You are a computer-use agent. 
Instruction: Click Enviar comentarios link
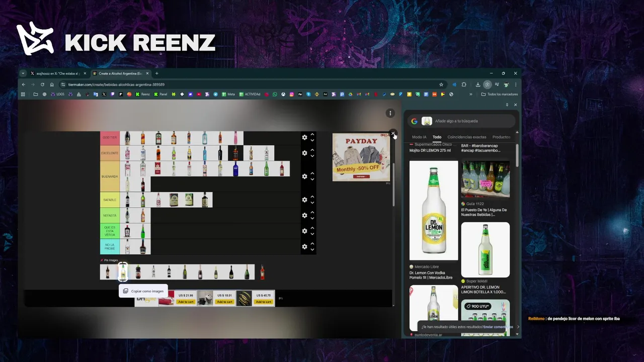(x=499, y=327)
